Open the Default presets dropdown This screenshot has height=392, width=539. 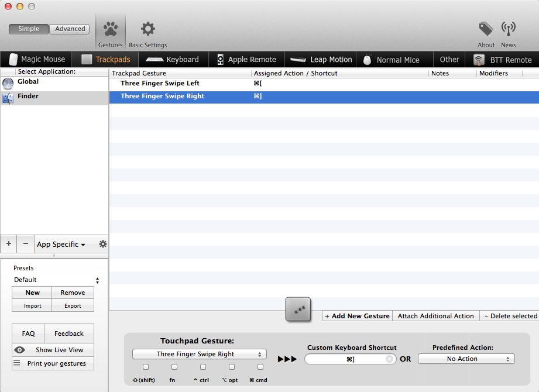click(x=56, y=280)
